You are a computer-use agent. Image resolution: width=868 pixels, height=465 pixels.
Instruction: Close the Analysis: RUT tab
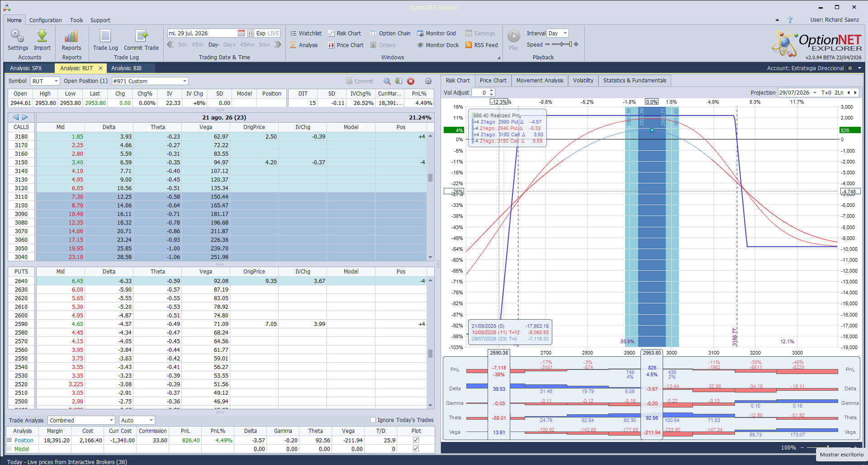pos(100,68)
